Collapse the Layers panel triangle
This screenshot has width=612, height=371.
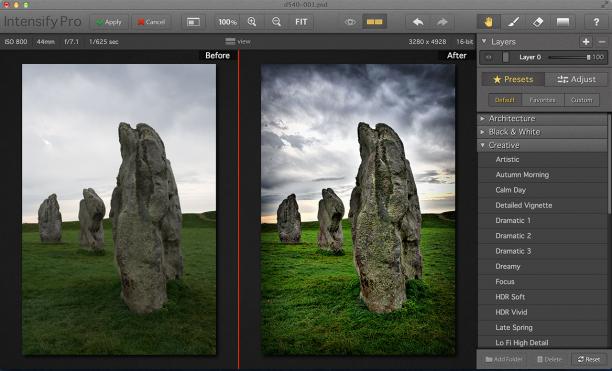point(484,41)
